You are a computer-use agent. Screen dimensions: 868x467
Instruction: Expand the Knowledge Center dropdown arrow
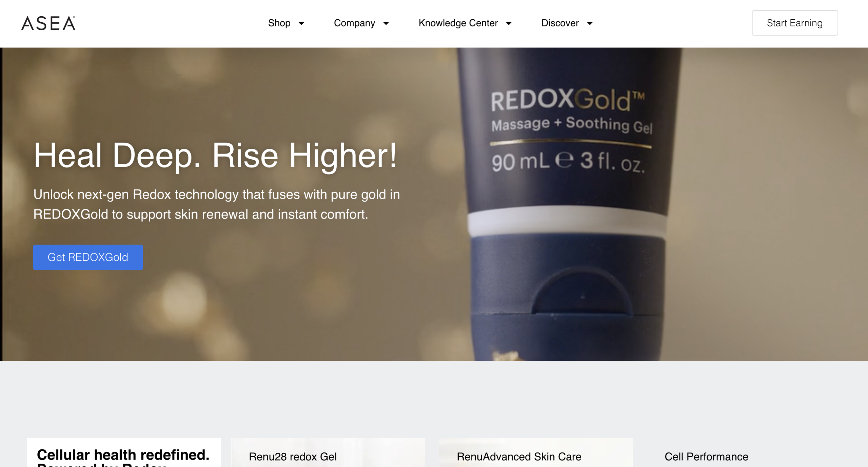[x=509, y=23]
